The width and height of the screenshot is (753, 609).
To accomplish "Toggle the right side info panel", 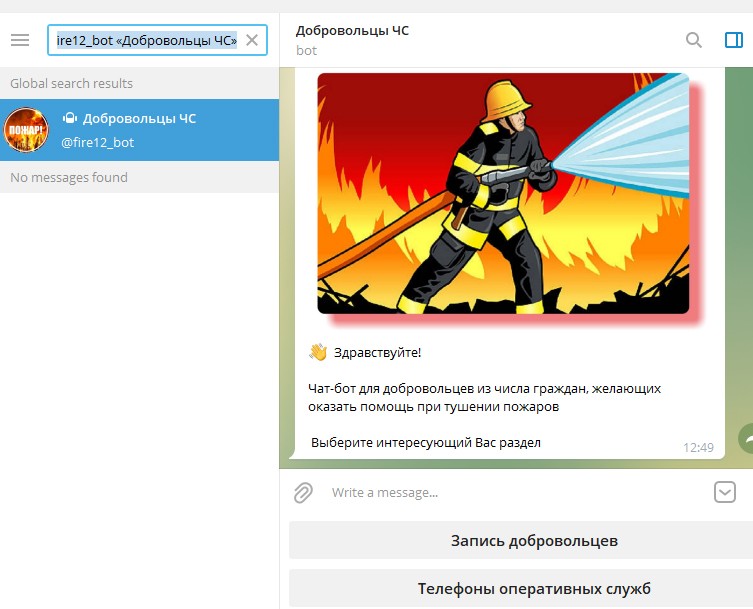I will click(734, 40).
